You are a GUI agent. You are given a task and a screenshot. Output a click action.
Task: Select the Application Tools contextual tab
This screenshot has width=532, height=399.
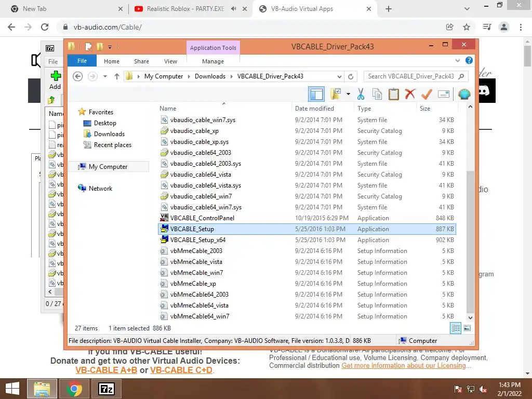tap(213, 48)
